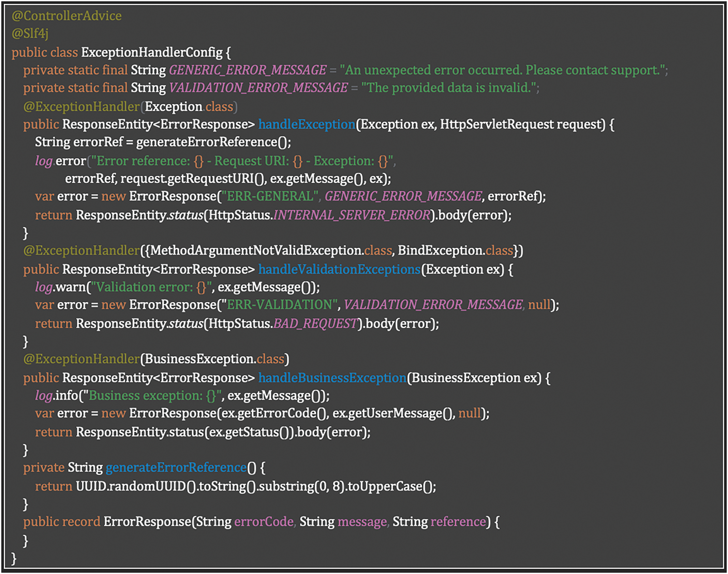Place cursor on log.error call
The width and height of the screenshot is (728, 574).
61,161
